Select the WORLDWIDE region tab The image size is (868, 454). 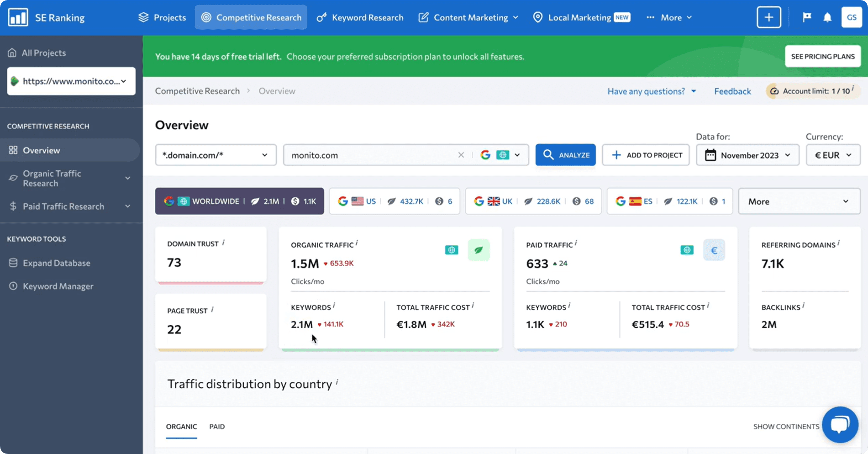[x=239, y=201]
